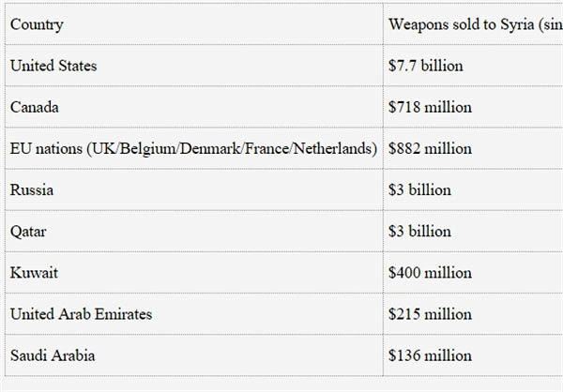Viewport: 563px width, 392px height.
Task: Click the Russia country cell
Action: pyautogui.click(x=32, y=190)
